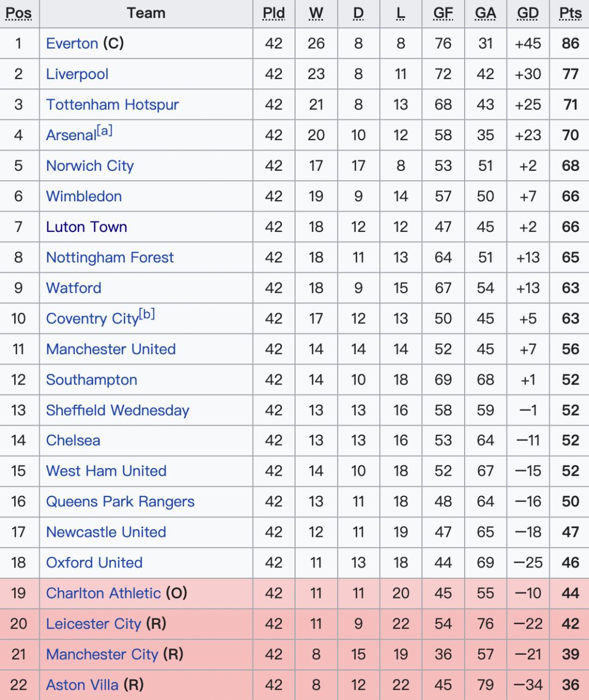Open the Nottingham Forest link
Image resolution: width=589 pixels, height=700 pixels.
(x=110, y=258)
